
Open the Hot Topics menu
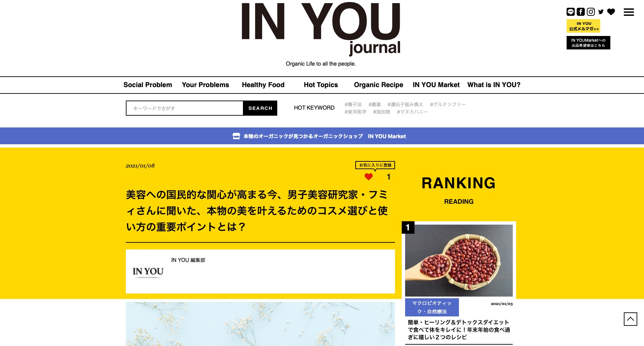[x=321, y=85]
